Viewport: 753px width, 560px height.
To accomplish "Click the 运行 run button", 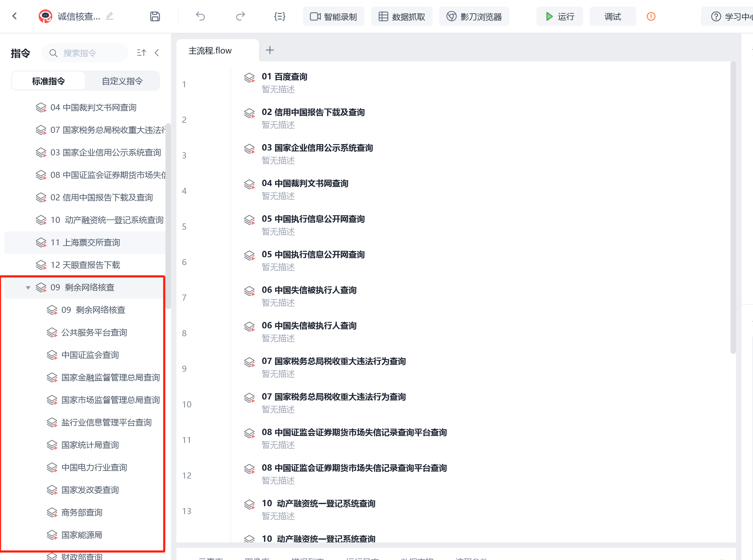I will pyautogui.click(x=559, y=16).
